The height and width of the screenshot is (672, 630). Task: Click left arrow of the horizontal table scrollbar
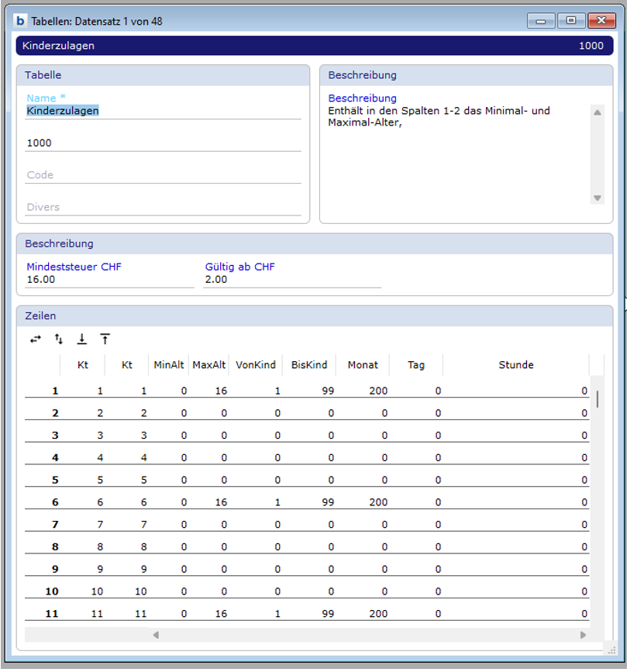(156, 635)
